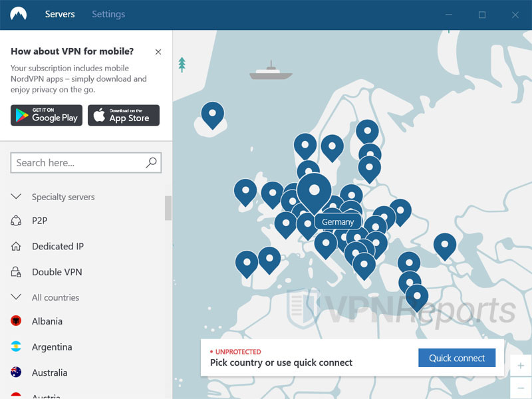Click the Portugal map pin
The height and width of the screenshot is (399, 532).
point(247,264)
